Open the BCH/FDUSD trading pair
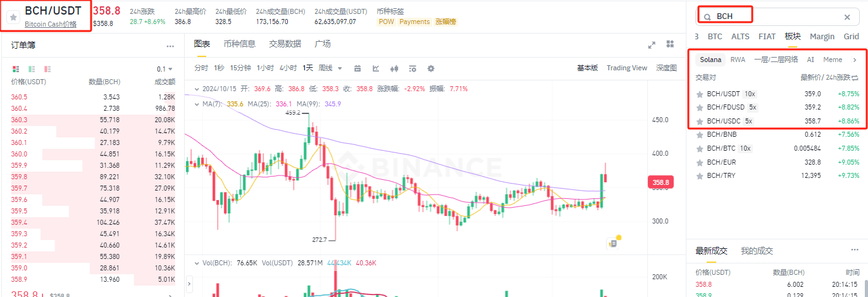Screen dimensions: 868x297 [x=777, y=108]
